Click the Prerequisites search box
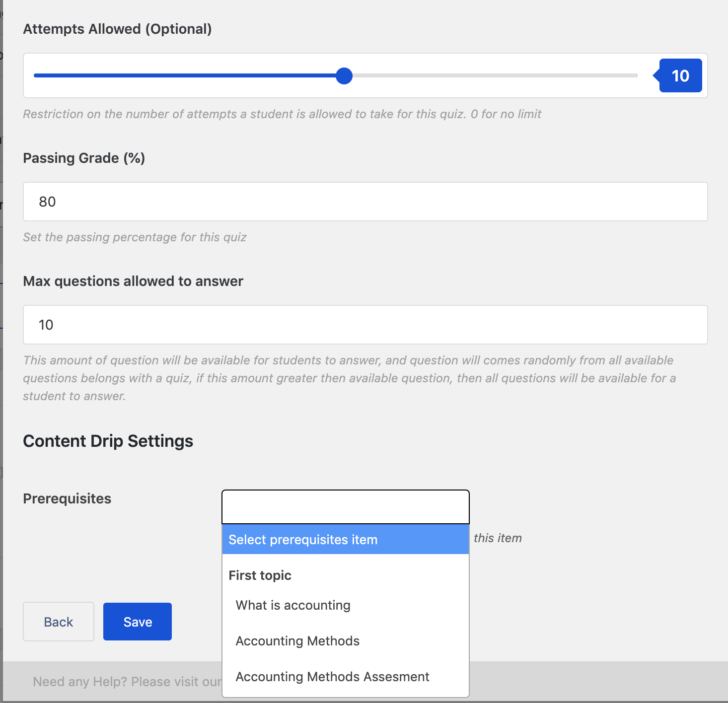The height and width of the screenshot is (703, 728). [346, 507]
